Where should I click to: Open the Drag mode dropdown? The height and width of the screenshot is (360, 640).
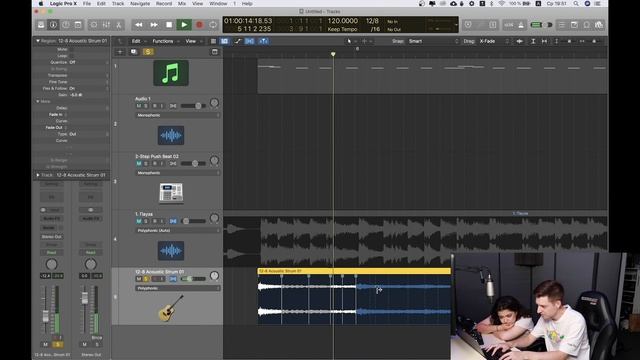point(494,41)
